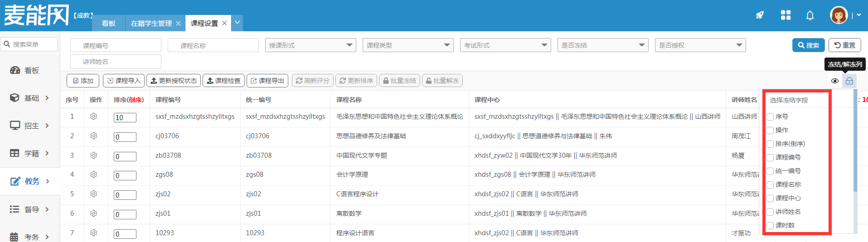
Task: Tick the 序号 freeze checkbox
Action: coord(770,117)
